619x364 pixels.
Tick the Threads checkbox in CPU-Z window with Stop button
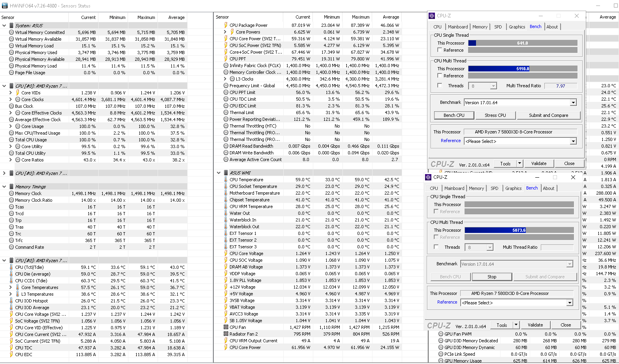(x=436, y=247)
